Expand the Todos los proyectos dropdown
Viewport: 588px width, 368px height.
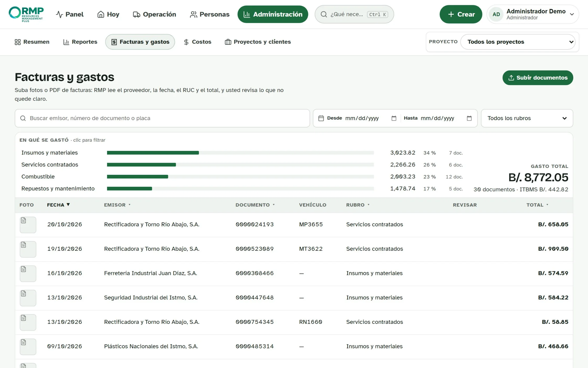[x=518, y=42]
